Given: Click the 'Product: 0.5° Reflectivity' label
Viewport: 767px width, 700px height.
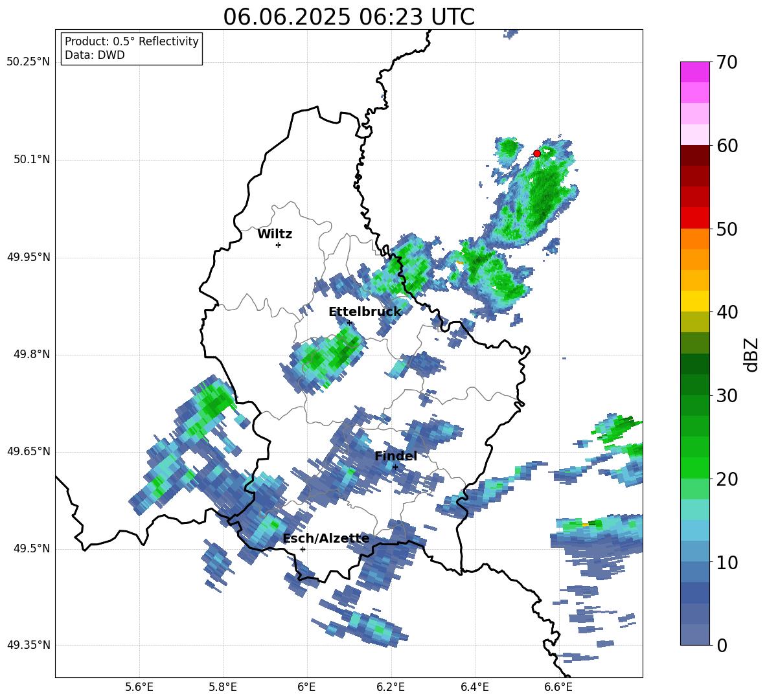Looking at the screenshot, I should (x=132, y=41).
